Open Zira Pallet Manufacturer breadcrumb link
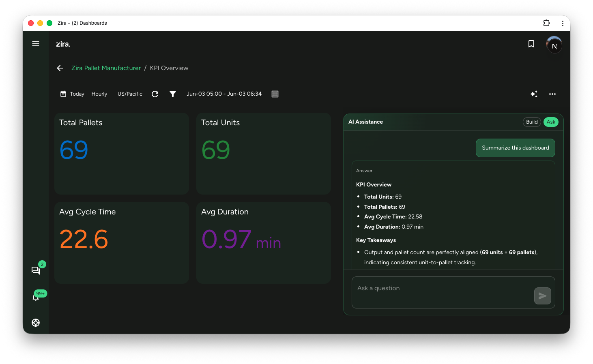The image size is (593, 364). 106,68
